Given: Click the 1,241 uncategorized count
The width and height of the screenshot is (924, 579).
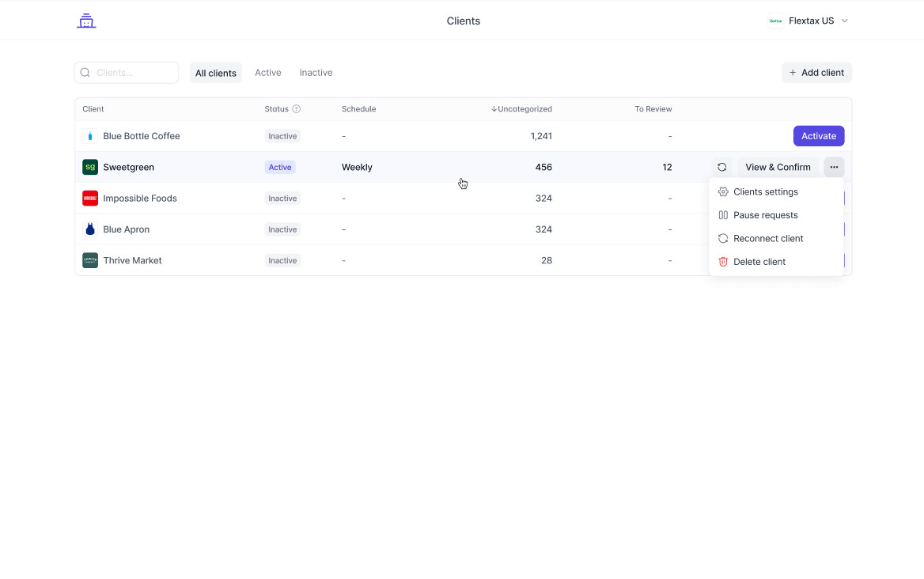Looking at the screenshot, I should (x=541, y=136).
